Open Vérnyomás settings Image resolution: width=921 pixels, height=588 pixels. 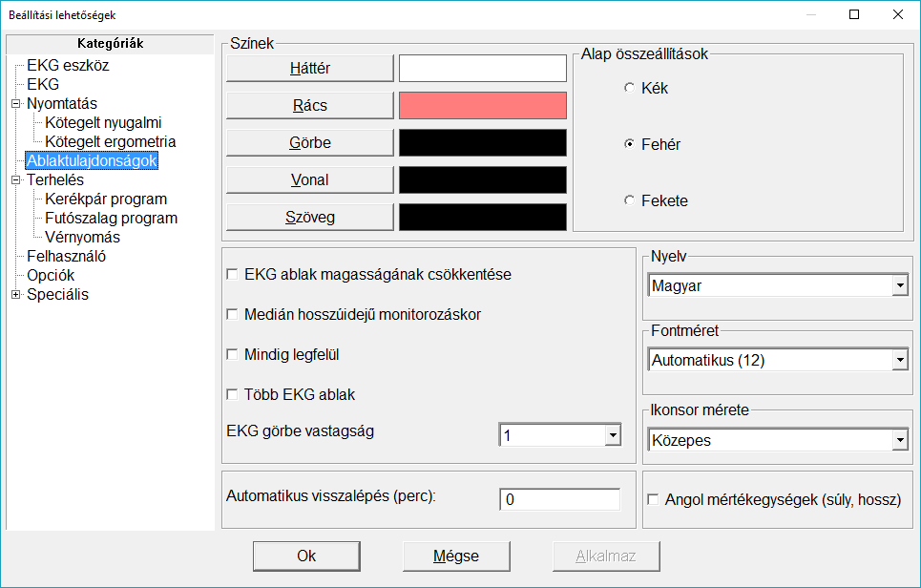coord(82,238)
